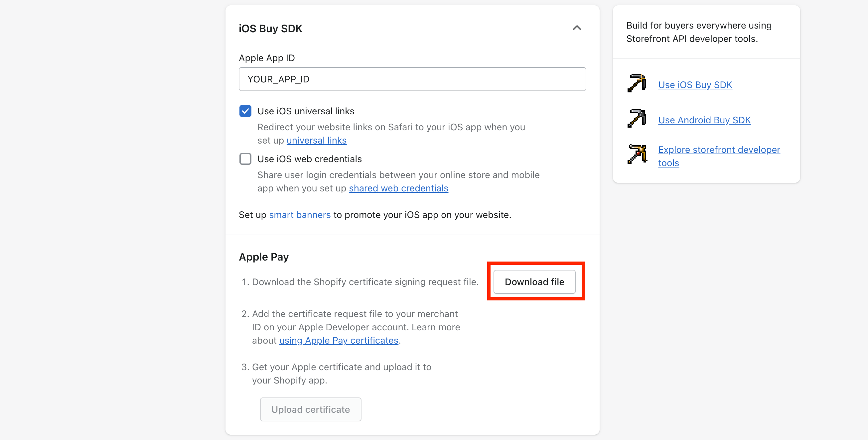Open the shared web credentials link
Viewport: 868px width, 440px height.
coord(399,188)
